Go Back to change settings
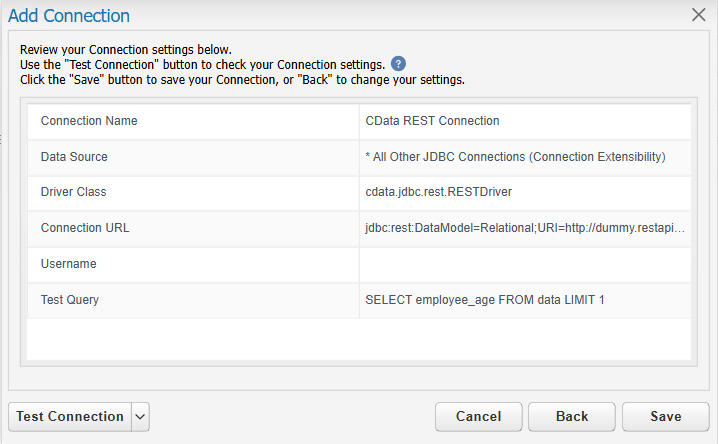Viewport: 718px width, 444px height. point(572,417)
